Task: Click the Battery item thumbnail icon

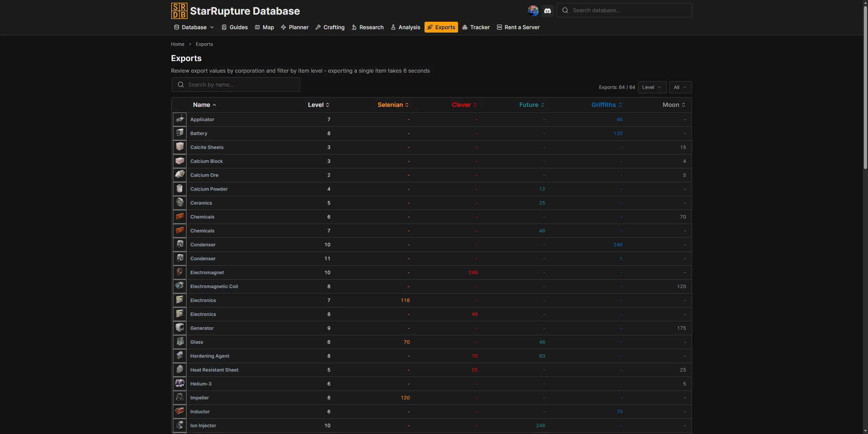Action: coord(180,133)
